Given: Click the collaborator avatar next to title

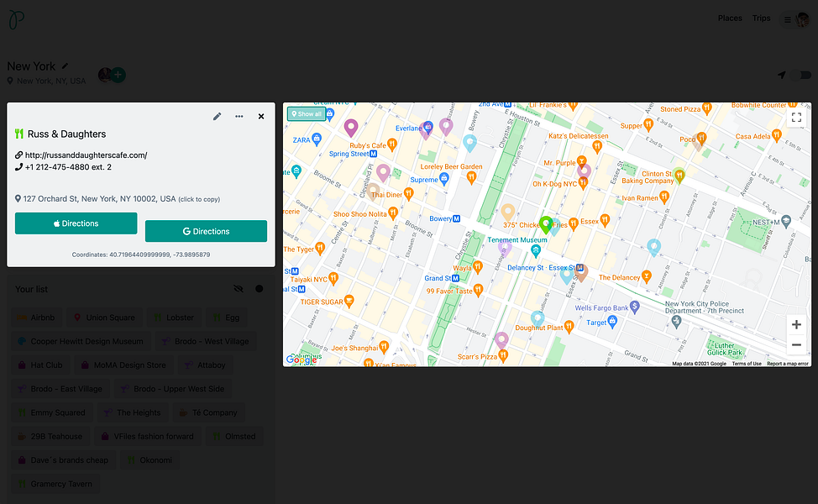Looking at the screenshot, I should (x=104, y=75).
